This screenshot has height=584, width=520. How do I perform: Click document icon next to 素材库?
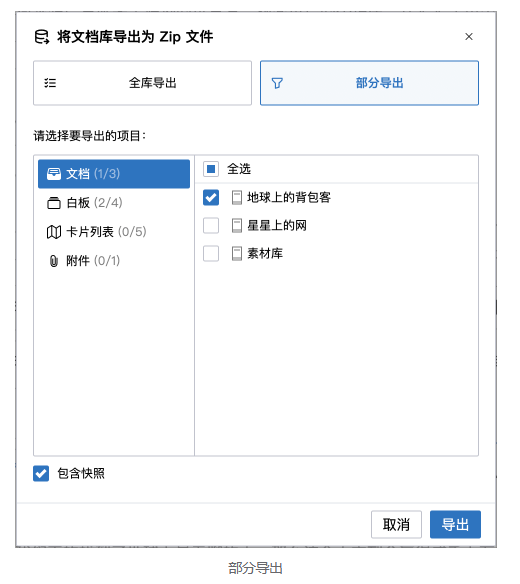(x=237, y=254)
